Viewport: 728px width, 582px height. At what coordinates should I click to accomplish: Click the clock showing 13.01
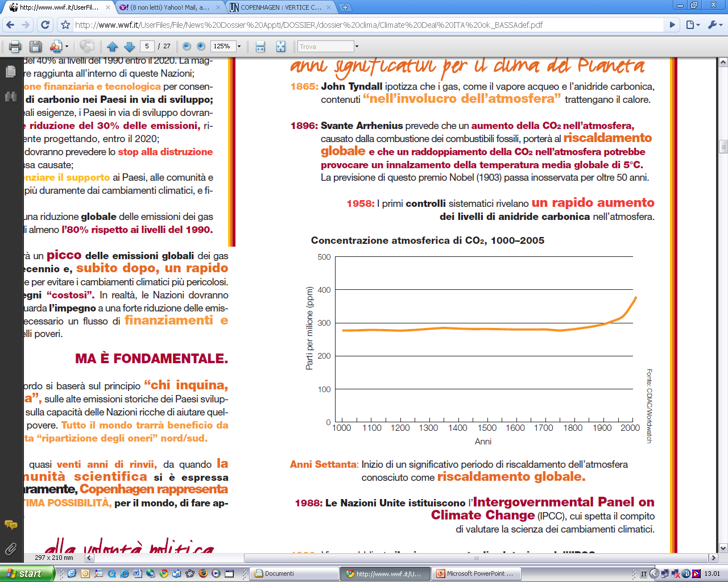712,573
